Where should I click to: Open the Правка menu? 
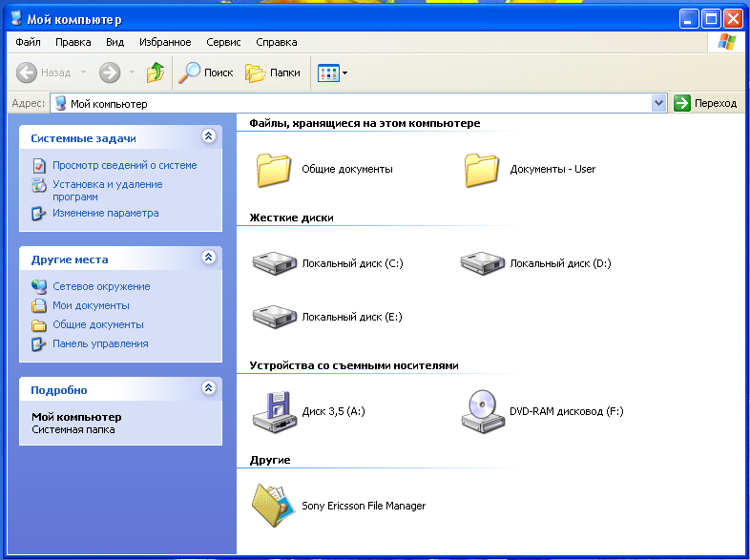(x=73, y=42)
